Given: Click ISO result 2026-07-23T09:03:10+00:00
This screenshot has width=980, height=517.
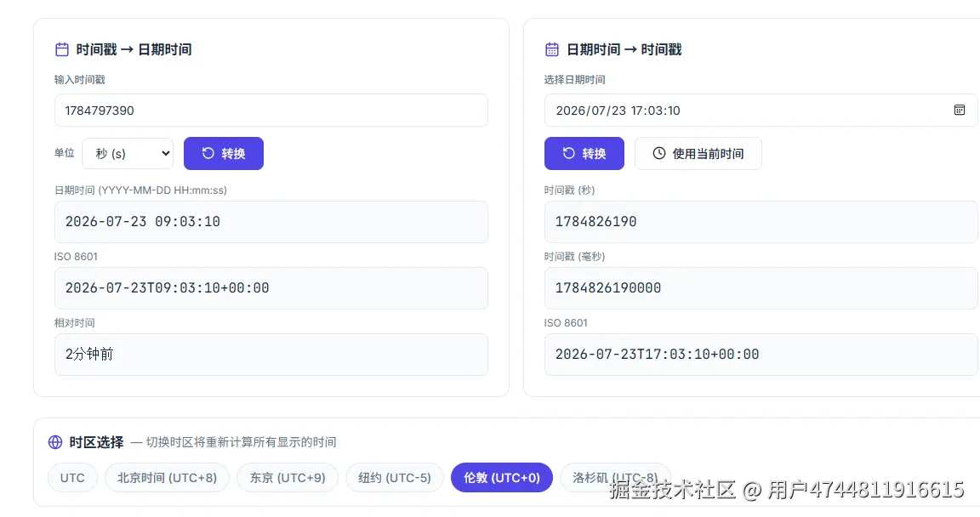Looking at the screenshot, I should [271, 288].
